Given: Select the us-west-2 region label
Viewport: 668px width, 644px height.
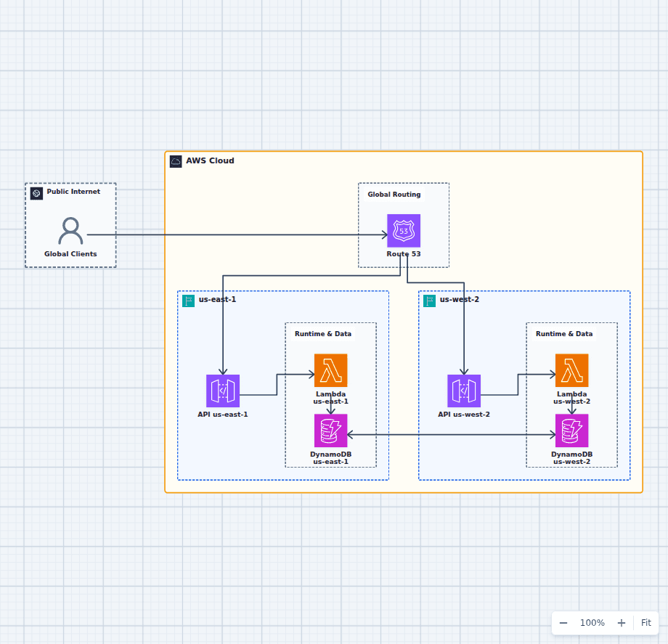Looking at the screenshot, I should tap(459, 299).
